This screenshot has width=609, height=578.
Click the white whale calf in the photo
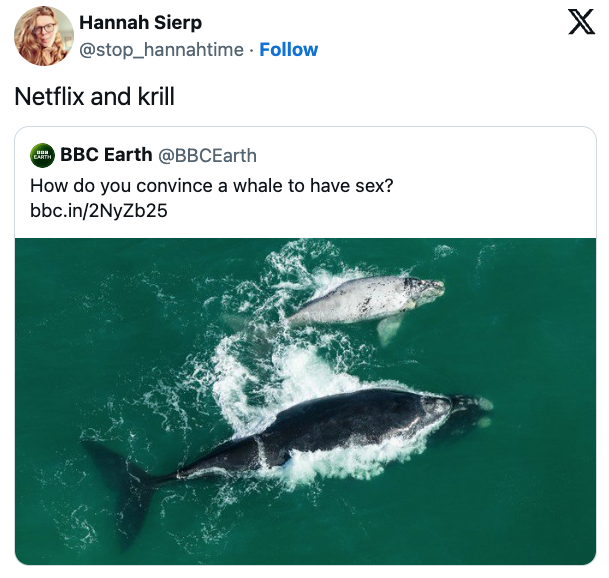coord(365,300)
